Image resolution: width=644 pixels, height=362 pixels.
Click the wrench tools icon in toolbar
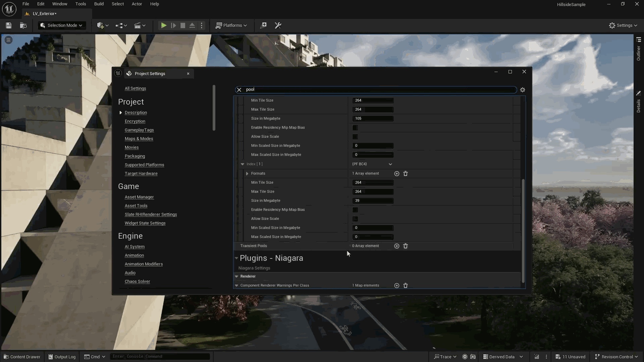[278, 25]
